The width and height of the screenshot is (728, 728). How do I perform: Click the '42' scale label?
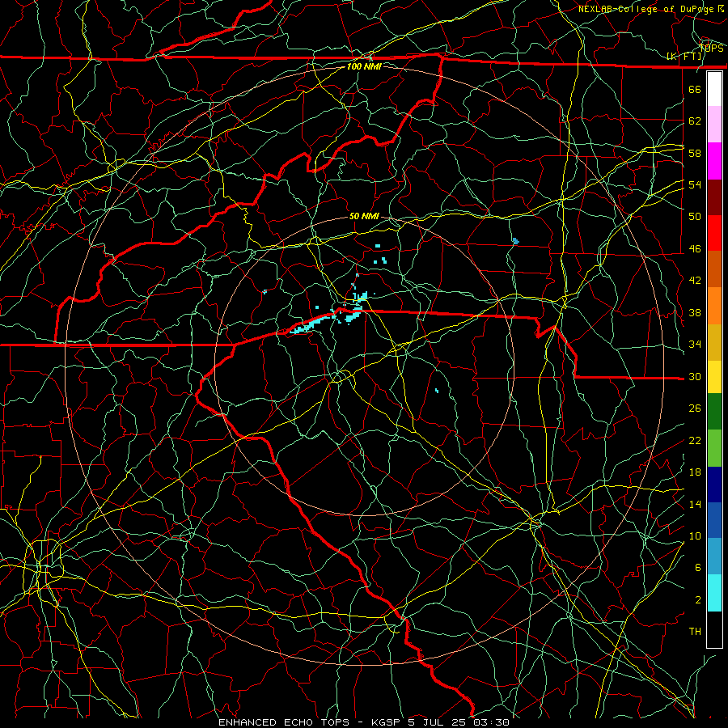(x=695, y=281)
